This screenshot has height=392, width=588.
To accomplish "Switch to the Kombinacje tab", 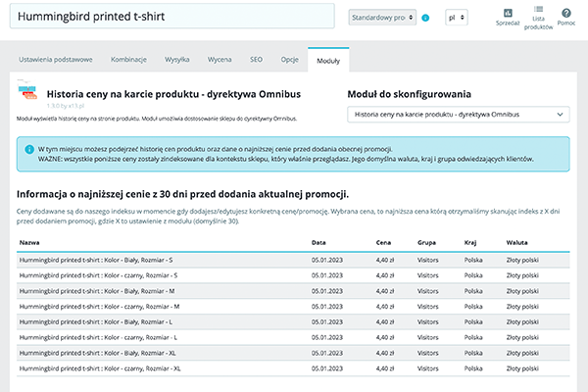I will [128, 59].
